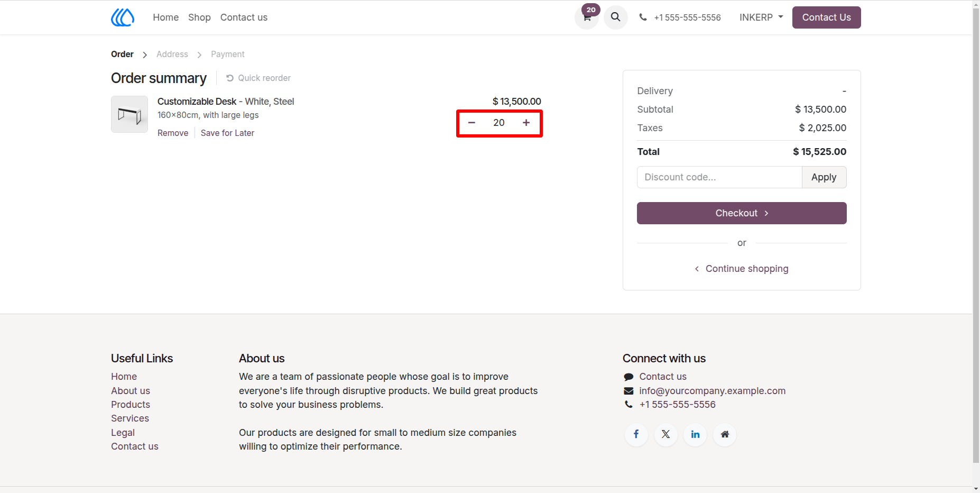The image size is (980, 493).
Task: Apply the discount code
Action: tap(824, 177)
